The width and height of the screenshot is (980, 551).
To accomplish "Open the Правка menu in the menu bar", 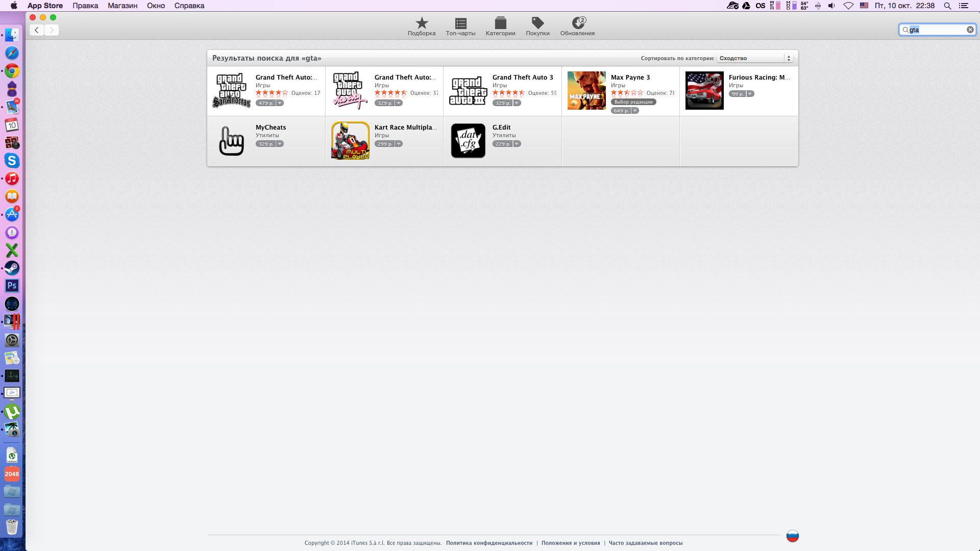I will (85, 6).
